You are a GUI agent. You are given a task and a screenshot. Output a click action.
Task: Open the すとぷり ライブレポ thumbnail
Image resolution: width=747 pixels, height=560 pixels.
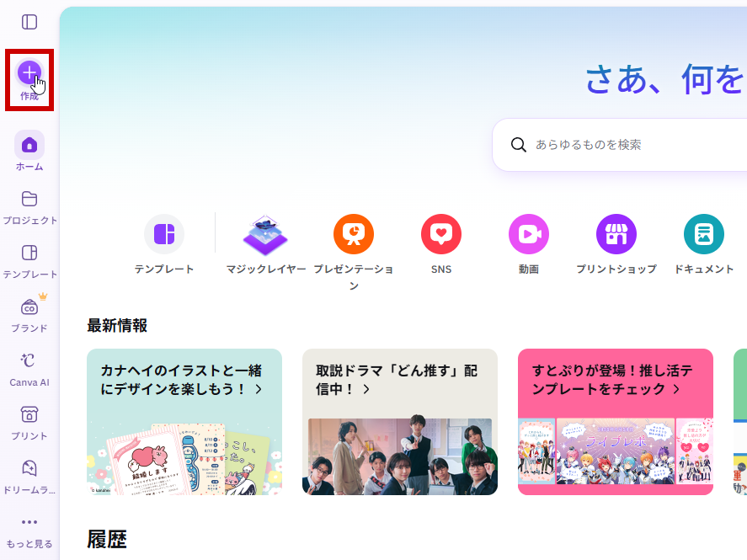616,451
